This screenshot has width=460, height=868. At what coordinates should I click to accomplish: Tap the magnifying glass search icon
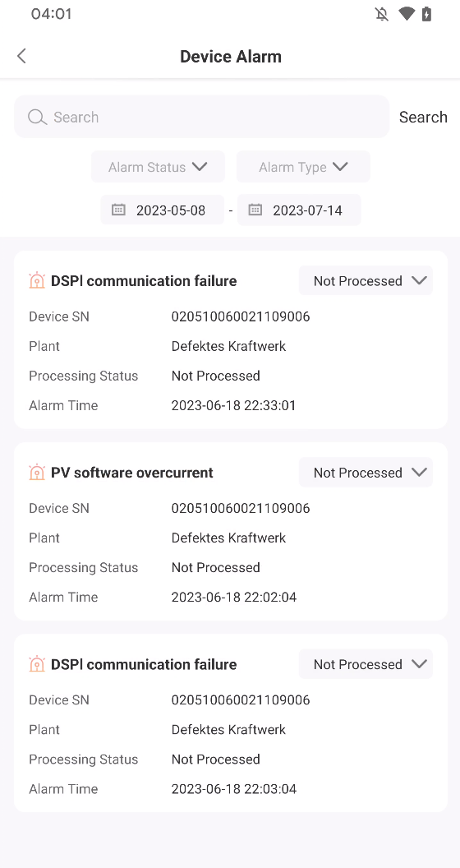point(37,117)
